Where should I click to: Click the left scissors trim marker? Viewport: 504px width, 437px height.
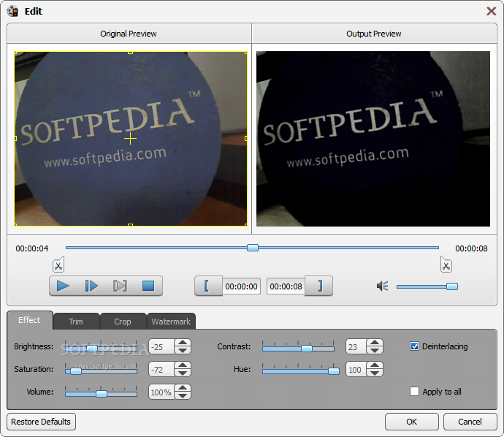coord(58,265)
